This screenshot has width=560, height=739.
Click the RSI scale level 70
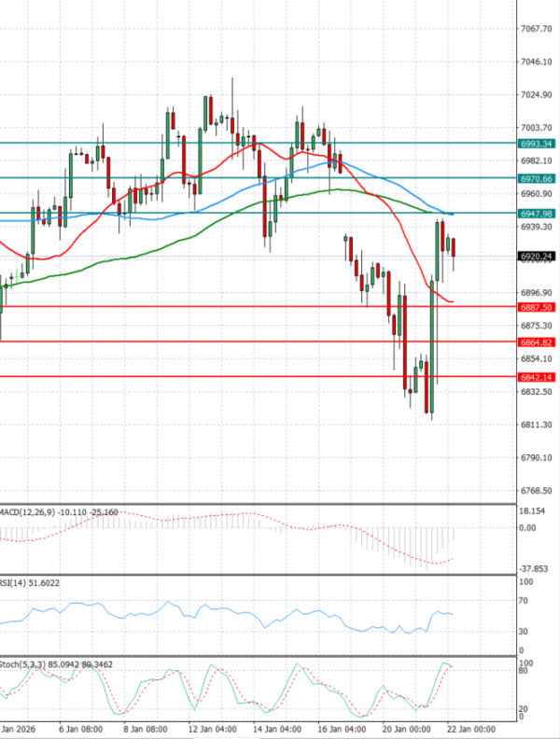pos(525,603)
